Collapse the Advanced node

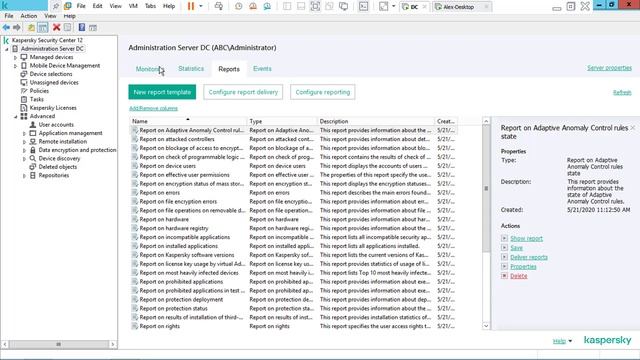point(16,116)
